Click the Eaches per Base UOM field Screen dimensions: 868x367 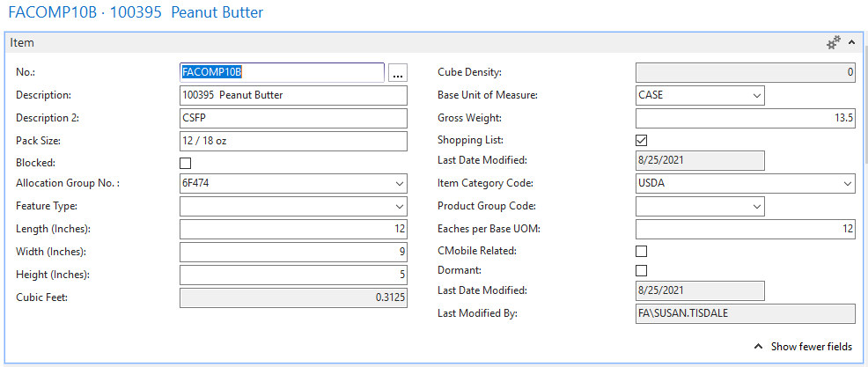tap(745, 230)
